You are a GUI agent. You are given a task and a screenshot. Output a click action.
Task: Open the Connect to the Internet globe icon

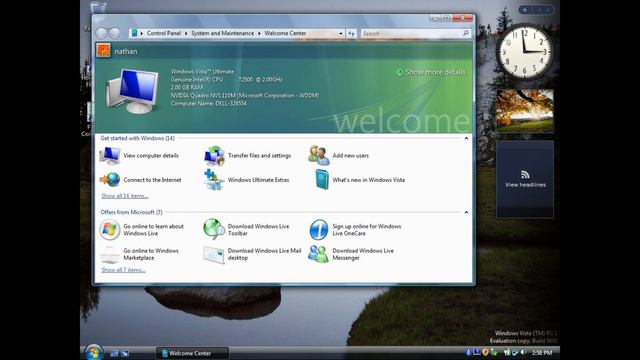click(x=110, y=180)
